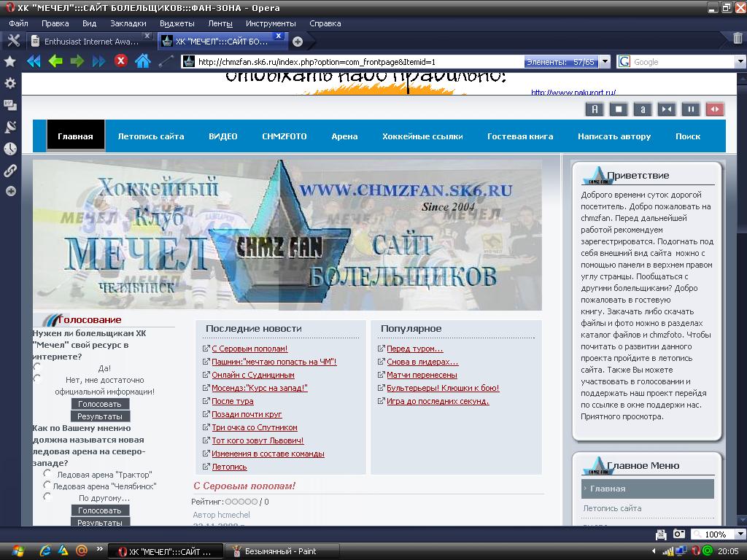747x560 pixels.
Task: Select 'Ледовая арена "Челябинск"' radio option
Action: (x=47, y=485)
